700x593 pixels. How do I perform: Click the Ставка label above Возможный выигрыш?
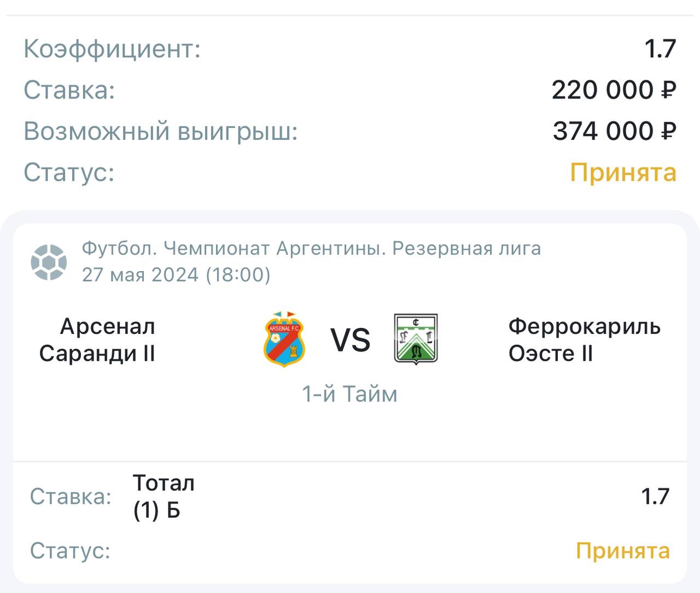tap(69, 90)
